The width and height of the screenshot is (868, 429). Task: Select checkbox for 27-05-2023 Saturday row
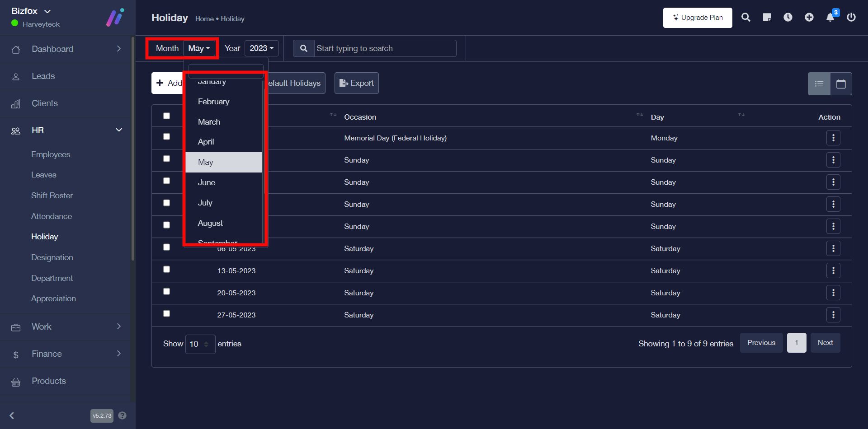click(x=167, y=314)
